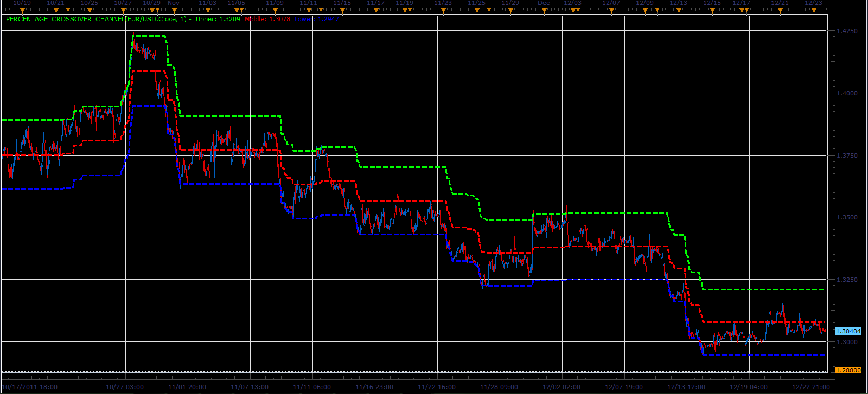The height and width of the screenshot is (394, 868).
Task: Click the 11/07 13:00 time label
Action: pyautogui.click(x=250, y=387)
